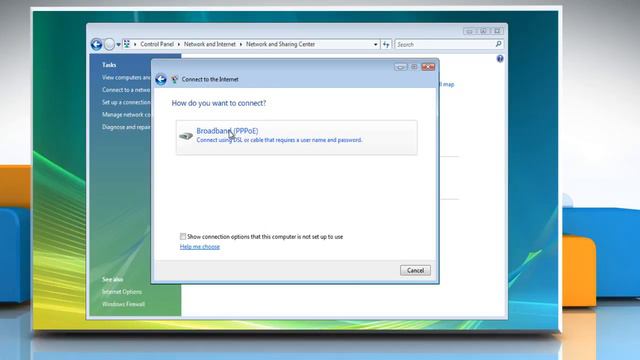Open the Help me choose link
The width and height of the screenshot is (640, 360).
click(x=200, y=247)
